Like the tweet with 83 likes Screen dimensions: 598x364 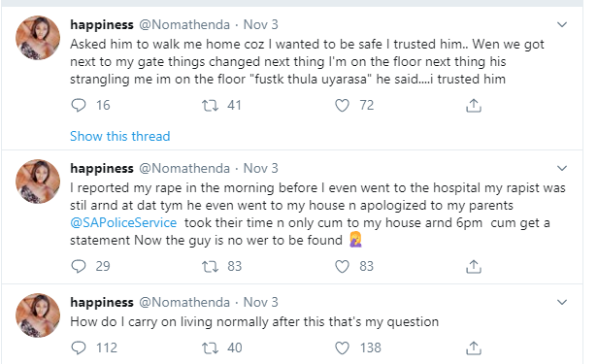pyautogui.click(x=342, y=266)
